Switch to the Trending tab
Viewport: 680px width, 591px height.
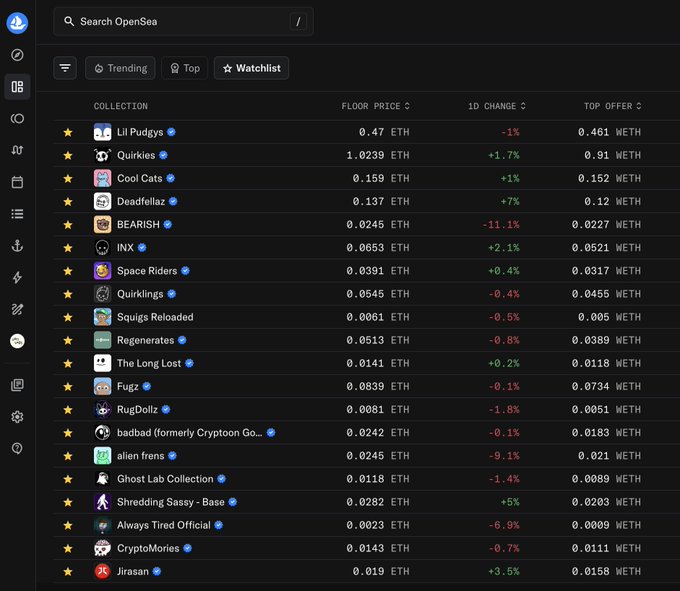tap(121, 68)
